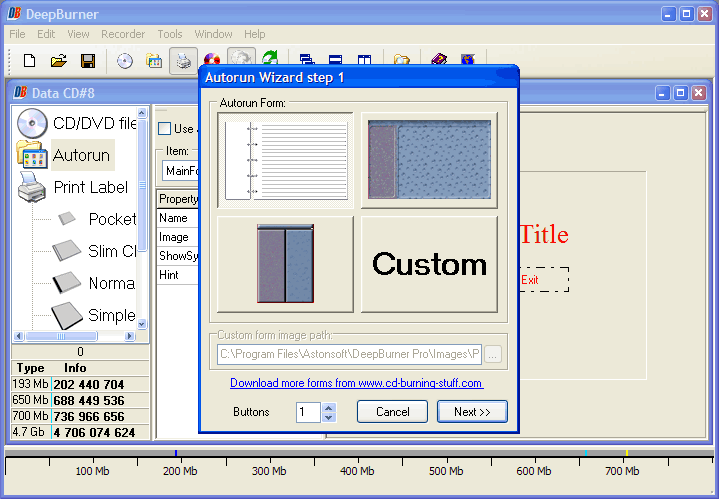Open the Tools menu

tap(170, 34)
